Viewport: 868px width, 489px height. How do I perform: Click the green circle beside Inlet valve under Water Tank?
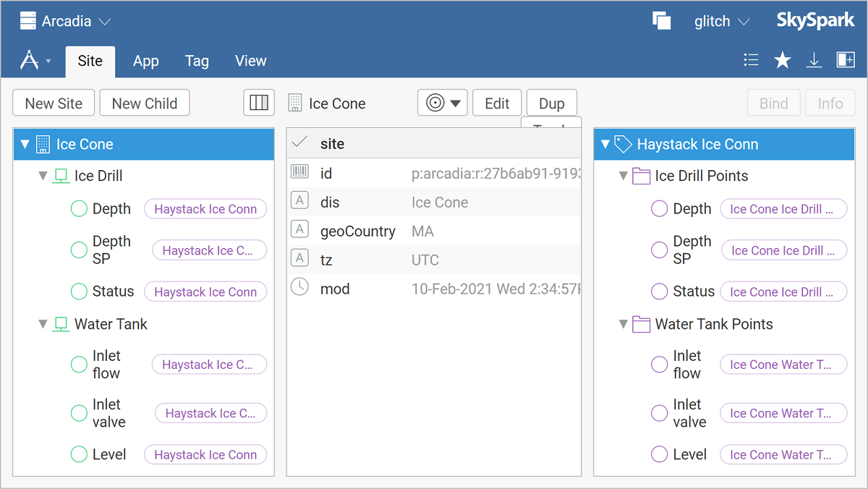pyautogui.click(x=79, y=413)
